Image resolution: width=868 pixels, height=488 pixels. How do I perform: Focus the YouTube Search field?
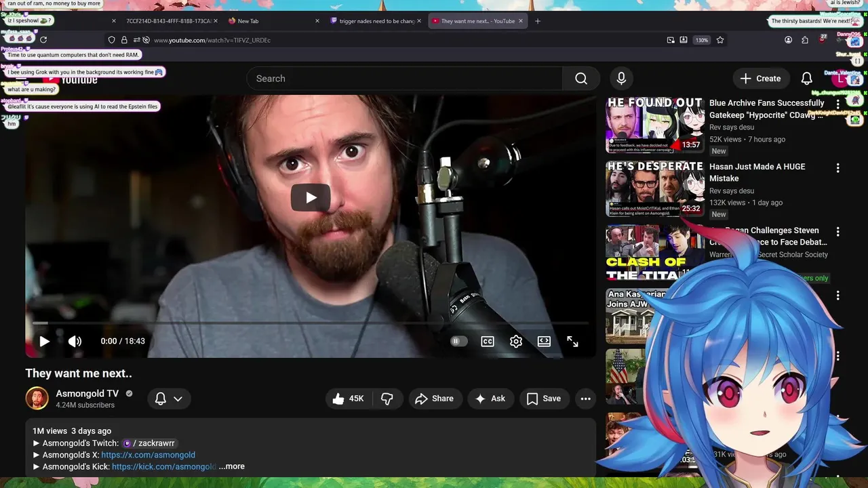point(405,79)
